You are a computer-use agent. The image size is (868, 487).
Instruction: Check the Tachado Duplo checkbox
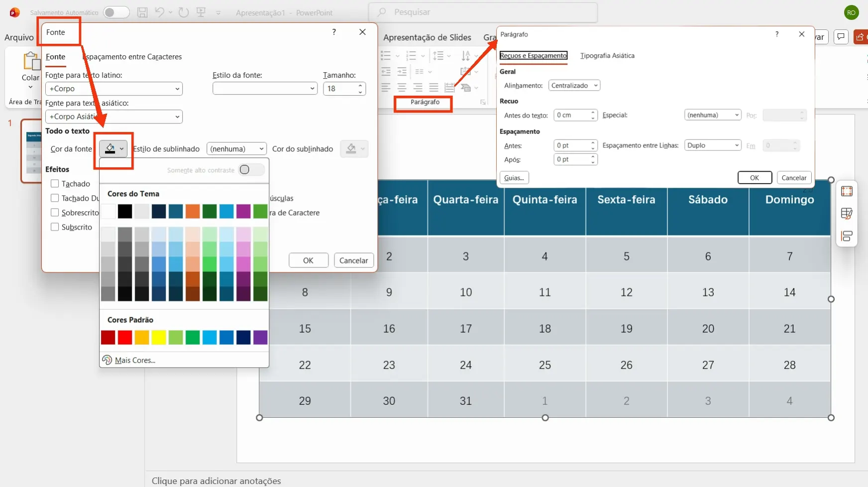(55, 198)
